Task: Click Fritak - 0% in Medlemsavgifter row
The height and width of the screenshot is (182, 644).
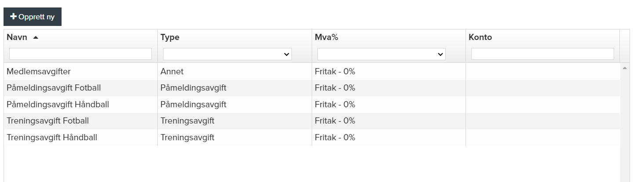Action: coord(335,71)
